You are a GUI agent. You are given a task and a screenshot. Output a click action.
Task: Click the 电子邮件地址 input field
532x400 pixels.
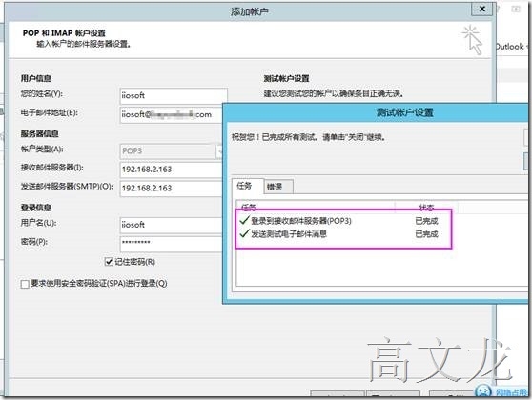172,115
